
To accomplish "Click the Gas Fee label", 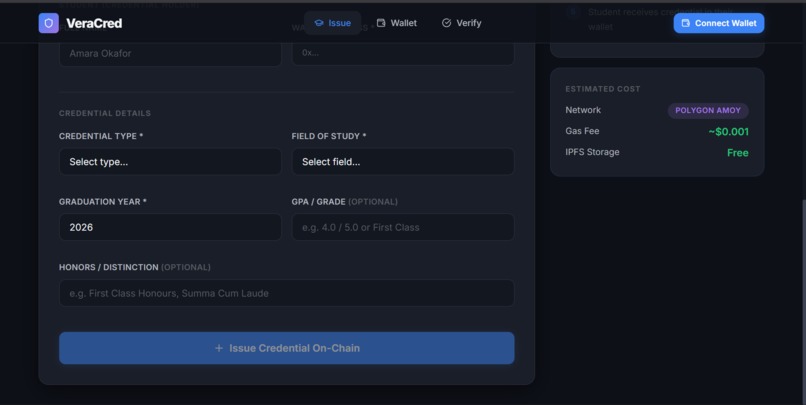I will [582, 131].
